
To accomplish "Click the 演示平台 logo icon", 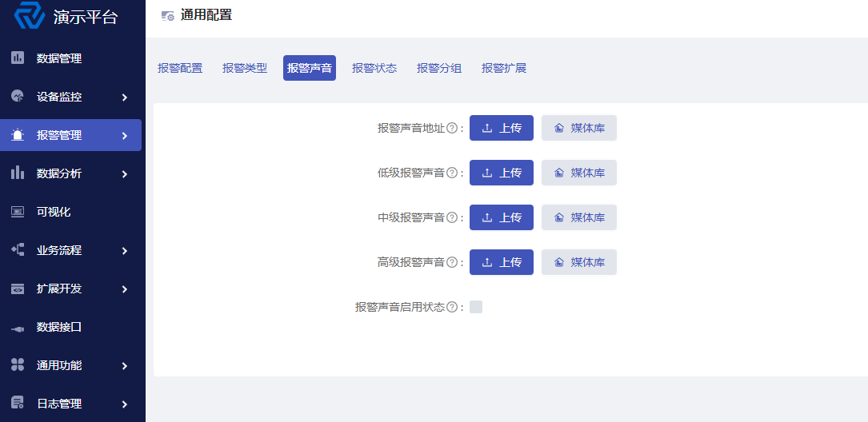I will click(30, 15).
